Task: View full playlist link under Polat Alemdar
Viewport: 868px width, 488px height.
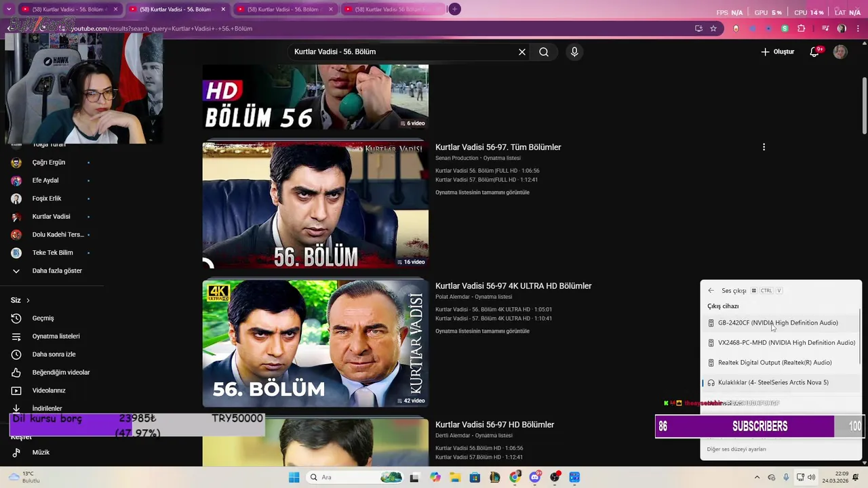Action: click(482, 331)
